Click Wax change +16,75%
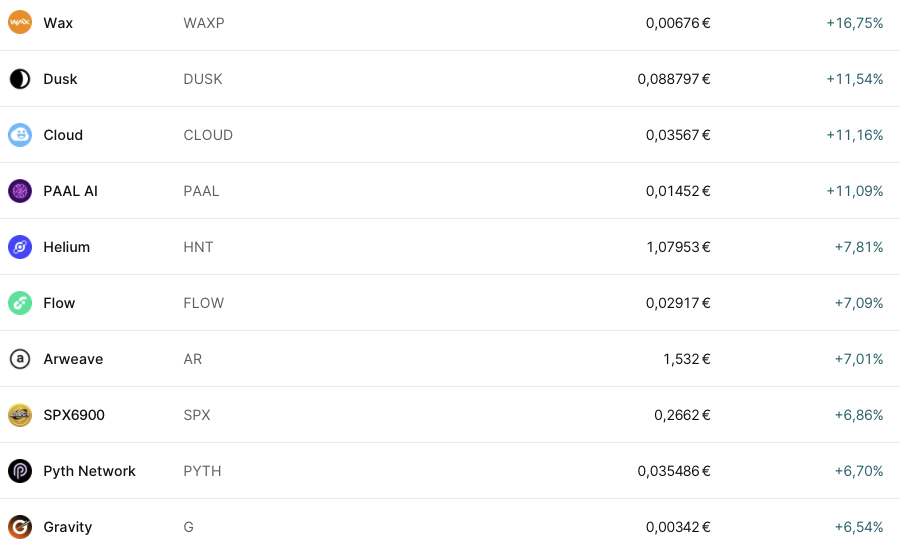The image size is (900, 551). click(x=854, y=23)
